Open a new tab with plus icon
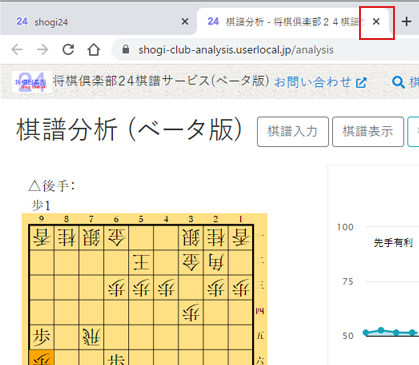This screenshot has width=419, height=365. pos(406,22)
